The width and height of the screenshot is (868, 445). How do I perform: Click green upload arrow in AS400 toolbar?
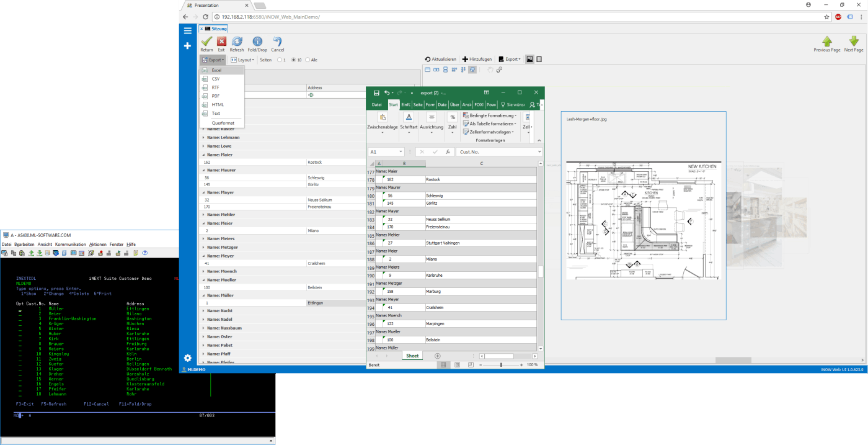[31, 253]
